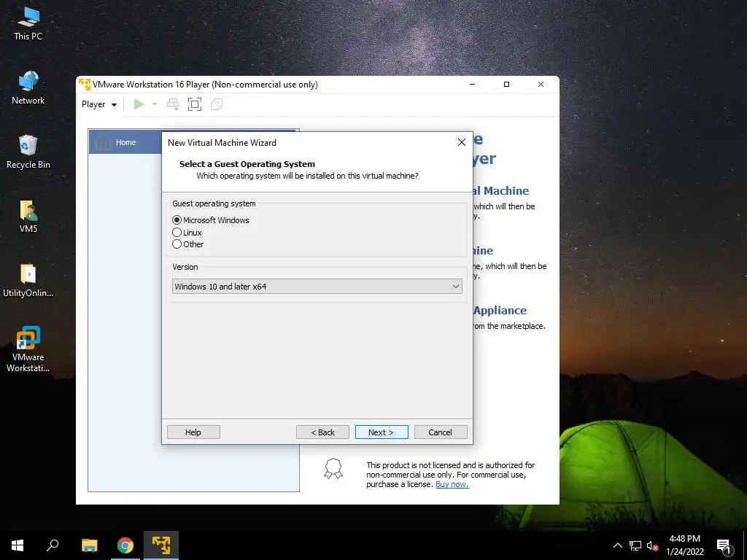Expand the Power On options arrow
Viewport: 747px width, 560px height.
point(155,104)
